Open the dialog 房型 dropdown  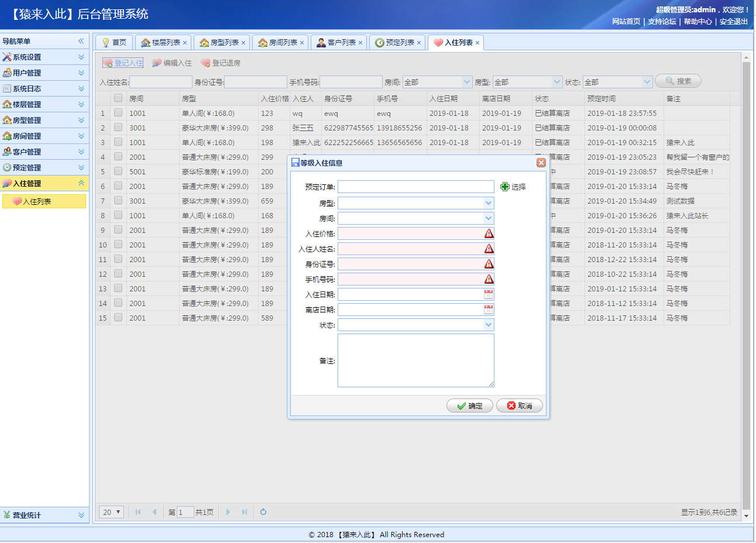click(x=489, y=203)
